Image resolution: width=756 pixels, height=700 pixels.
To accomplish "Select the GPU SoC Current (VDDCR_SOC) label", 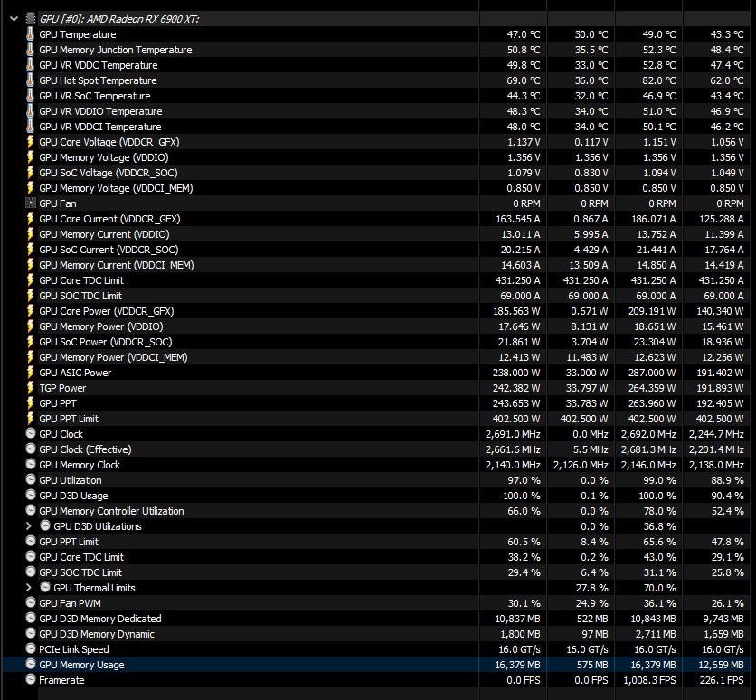I will coord(109,250).
